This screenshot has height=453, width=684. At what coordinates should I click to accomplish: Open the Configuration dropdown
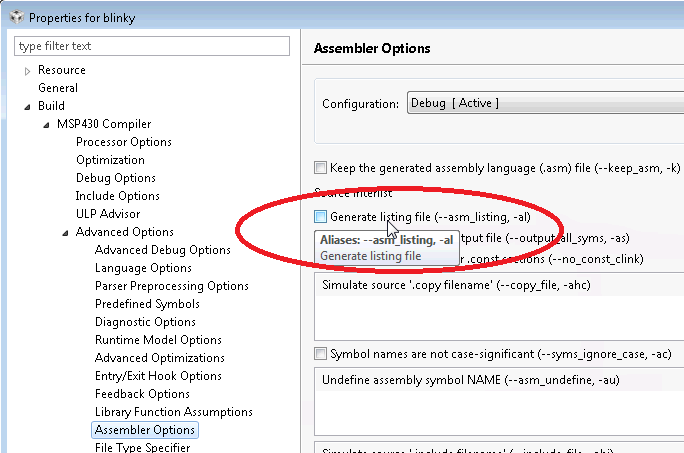pyautogui.click(x=544, y=103)
